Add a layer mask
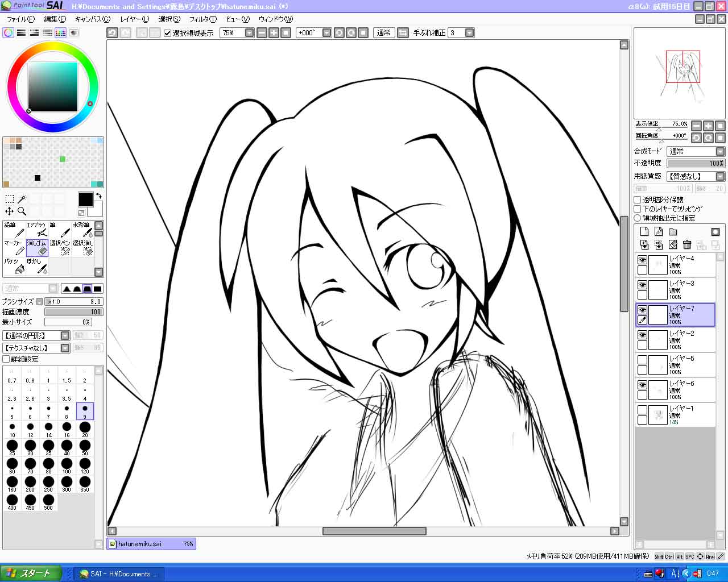The height and width of the screenshot is (582, 728). pyautogui.click(x=715, y=231)
